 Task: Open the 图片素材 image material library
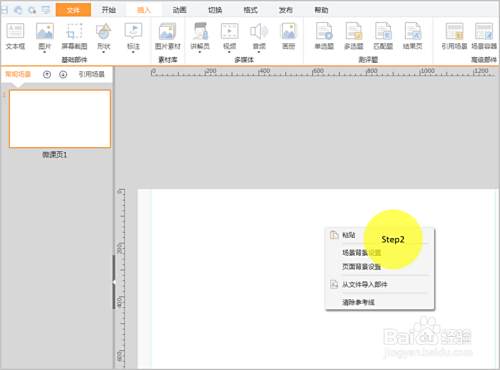click(x=168, y=36)
